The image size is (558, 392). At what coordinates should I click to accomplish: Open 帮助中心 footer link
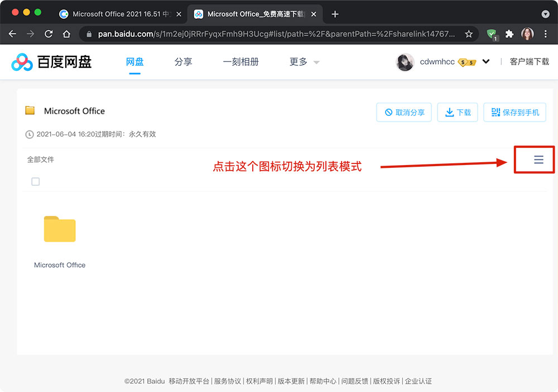(323, 381)
